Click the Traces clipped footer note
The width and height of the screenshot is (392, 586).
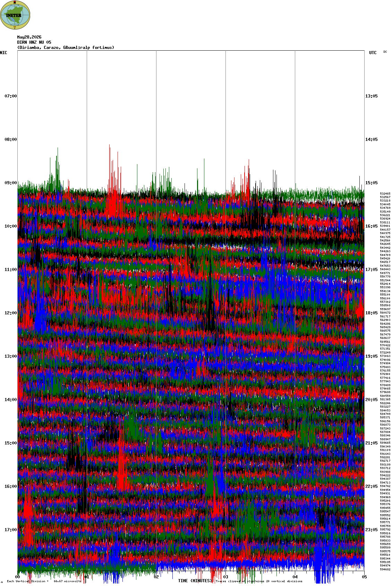(x=259, y=581)
